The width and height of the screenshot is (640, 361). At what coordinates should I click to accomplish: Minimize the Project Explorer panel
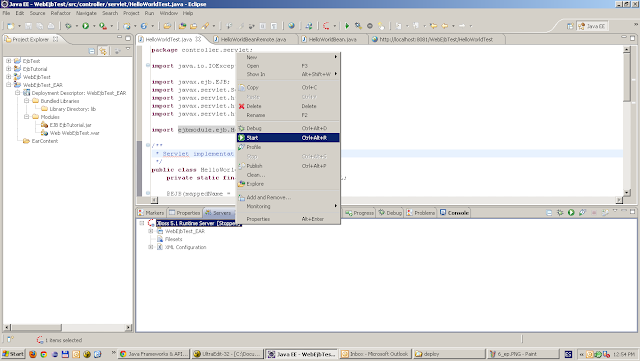[120, 38]
